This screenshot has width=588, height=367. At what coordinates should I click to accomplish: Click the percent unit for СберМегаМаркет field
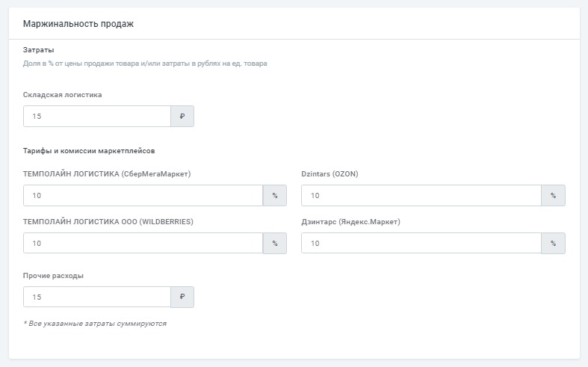(x=274, y=196)
